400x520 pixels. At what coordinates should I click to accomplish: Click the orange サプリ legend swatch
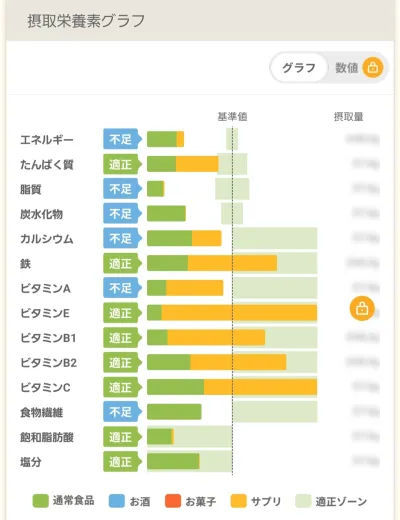(239, 501)
